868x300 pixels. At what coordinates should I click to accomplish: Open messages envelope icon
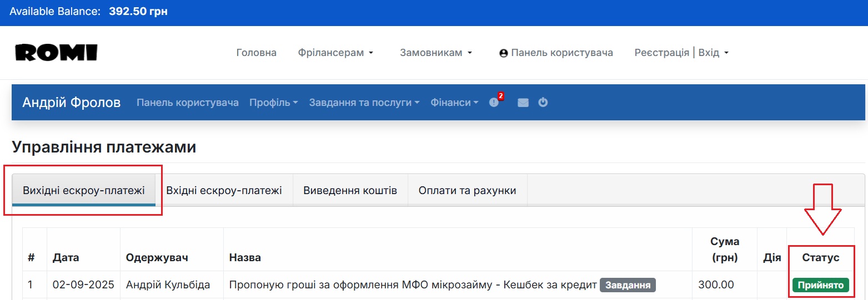tap(523, 103)
